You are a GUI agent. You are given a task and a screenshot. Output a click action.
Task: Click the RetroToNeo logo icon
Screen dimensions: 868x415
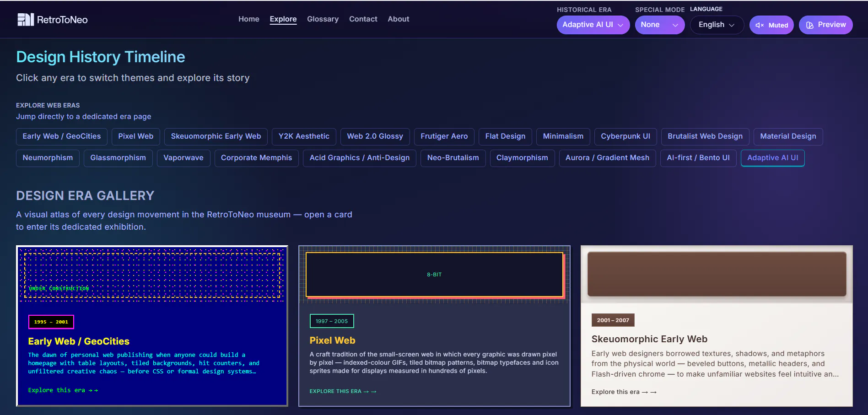point(26,19)
